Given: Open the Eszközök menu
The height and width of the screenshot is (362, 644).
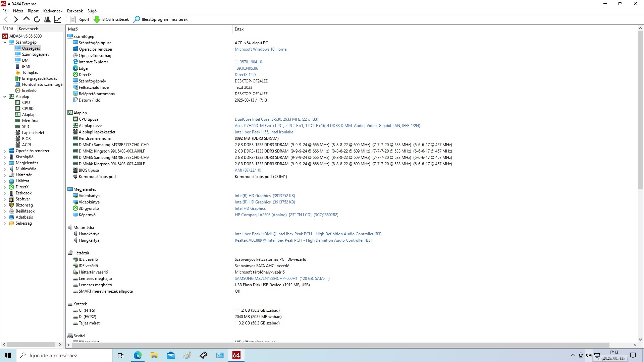Looking at the screenshot, I should tap(74, 11).
